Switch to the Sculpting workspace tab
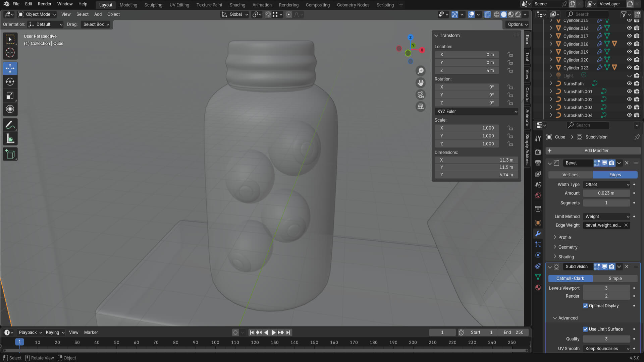This screenshot has width=644, height=362. click(153, 5)
